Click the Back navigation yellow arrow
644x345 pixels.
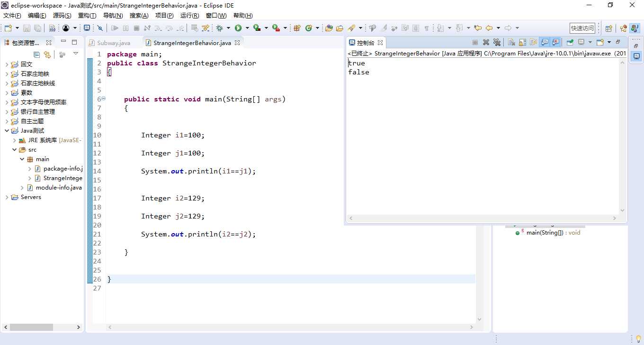[489, 28]
